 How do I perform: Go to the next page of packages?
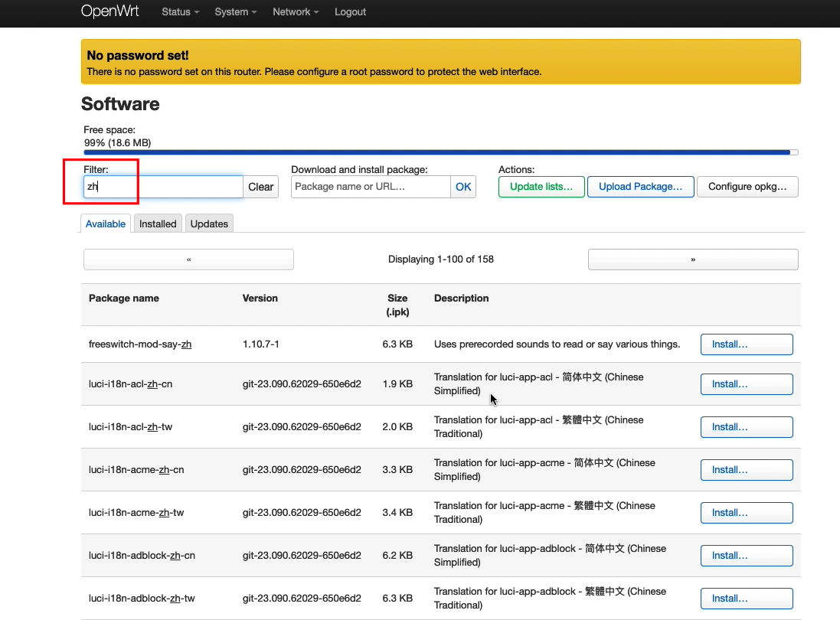[x=692, y=259]
